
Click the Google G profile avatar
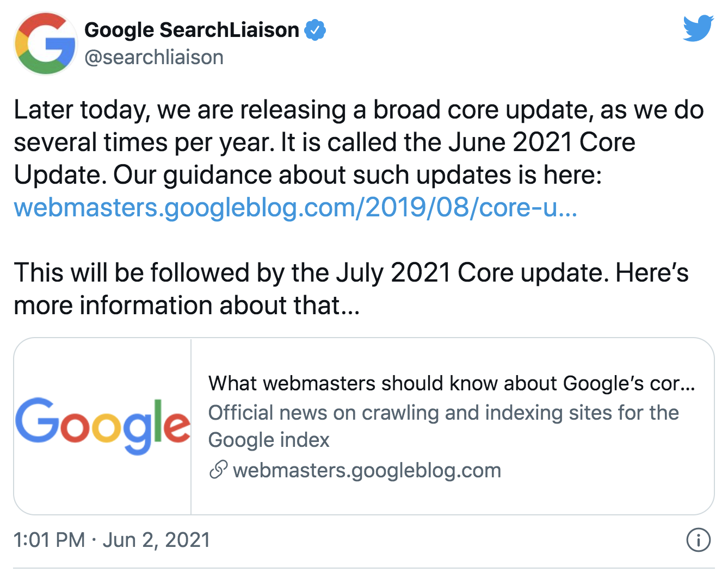(46, 43)
